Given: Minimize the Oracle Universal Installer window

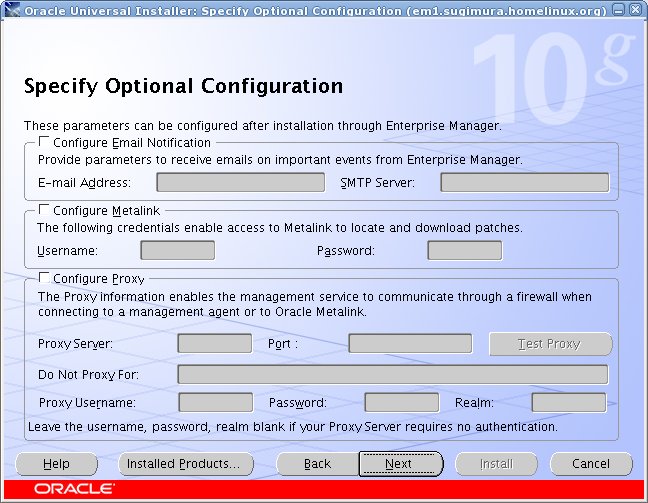Looking at the screenshot, I should tap(619, 10).
